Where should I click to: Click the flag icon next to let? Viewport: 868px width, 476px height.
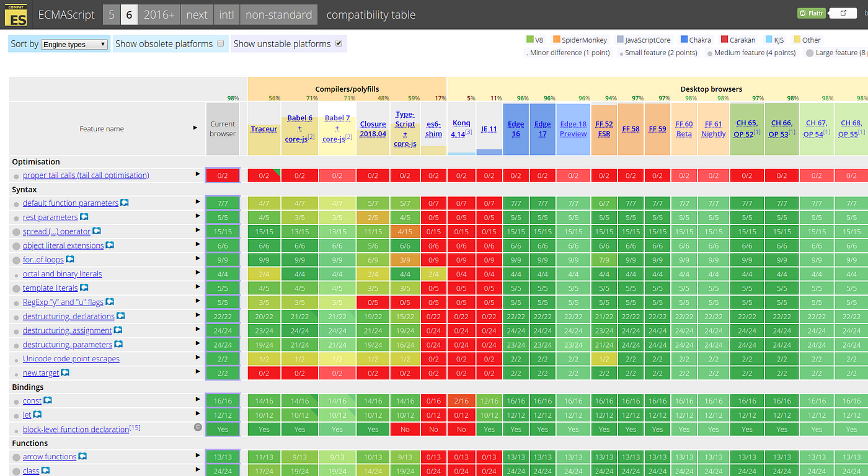tap(37, 415)
